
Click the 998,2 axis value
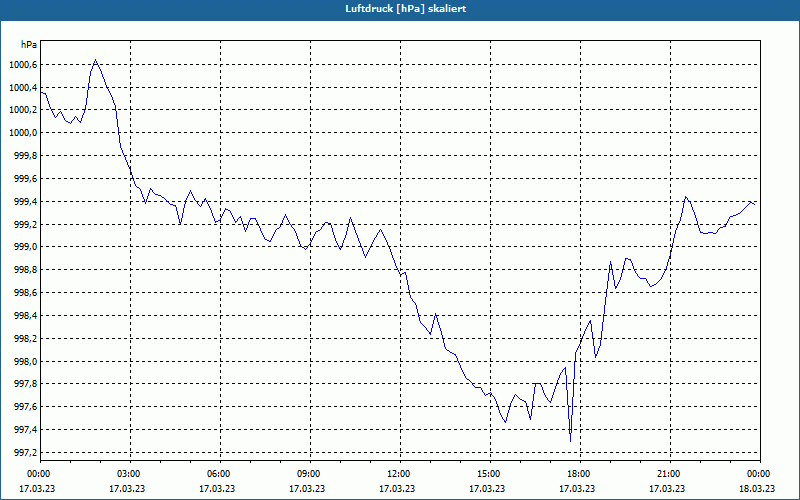tap(26, 339)
